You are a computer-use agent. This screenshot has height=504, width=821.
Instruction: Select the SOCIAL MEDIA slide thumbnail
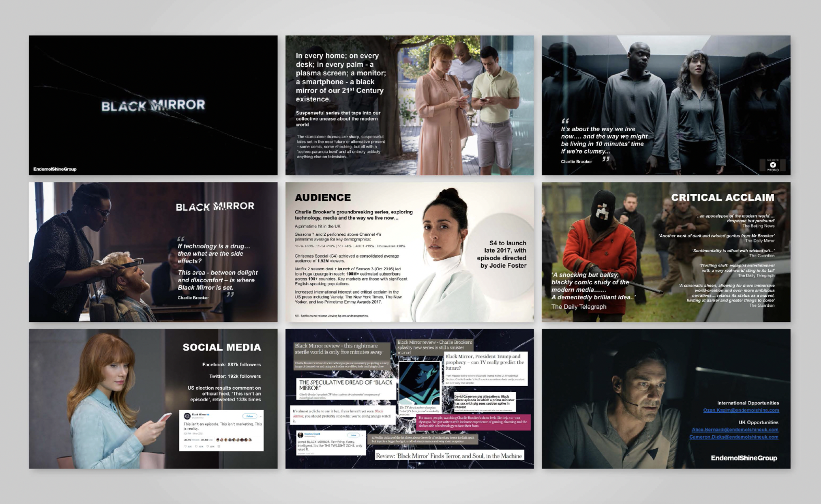click(x=153, y=399)
